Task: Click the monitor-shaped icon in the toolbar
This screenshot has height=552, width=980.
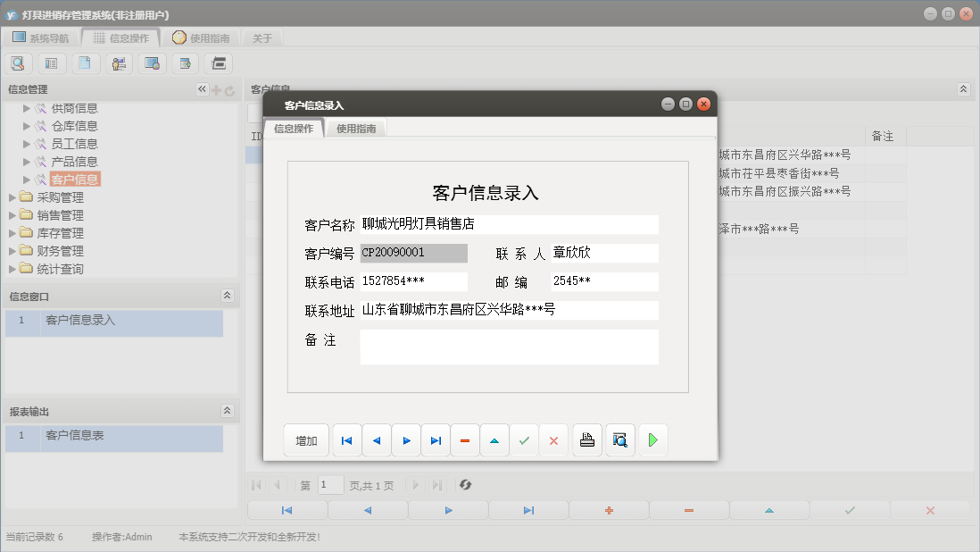Action: pyautogui.click(x=150, y=63)
